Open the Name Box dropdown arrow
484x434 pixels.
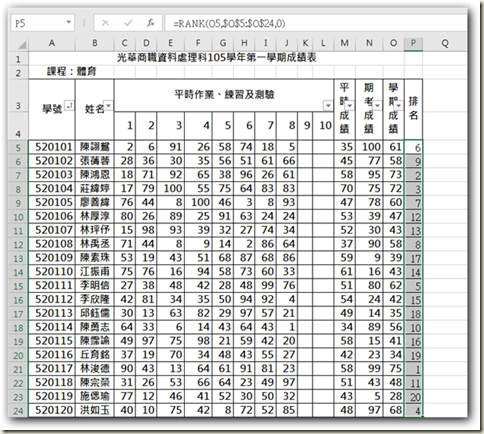69,23
